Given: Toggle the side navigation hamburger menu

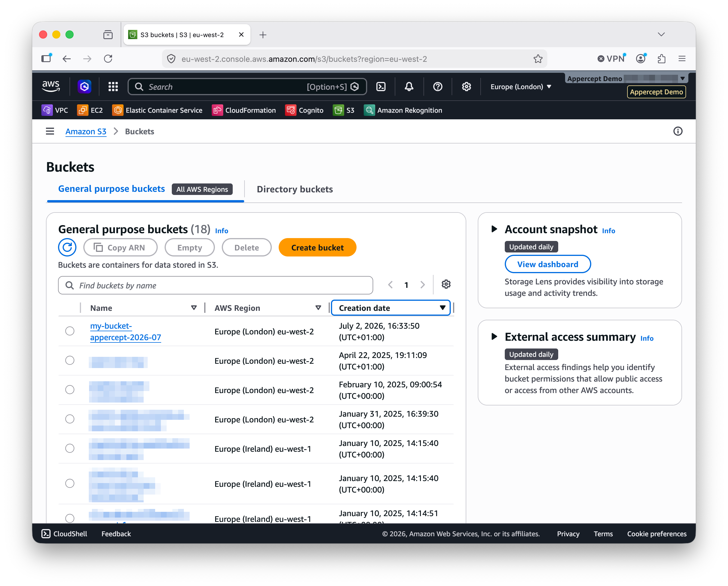Looking at the screenshot, I should pyautogui.click(x=50, y=131).
